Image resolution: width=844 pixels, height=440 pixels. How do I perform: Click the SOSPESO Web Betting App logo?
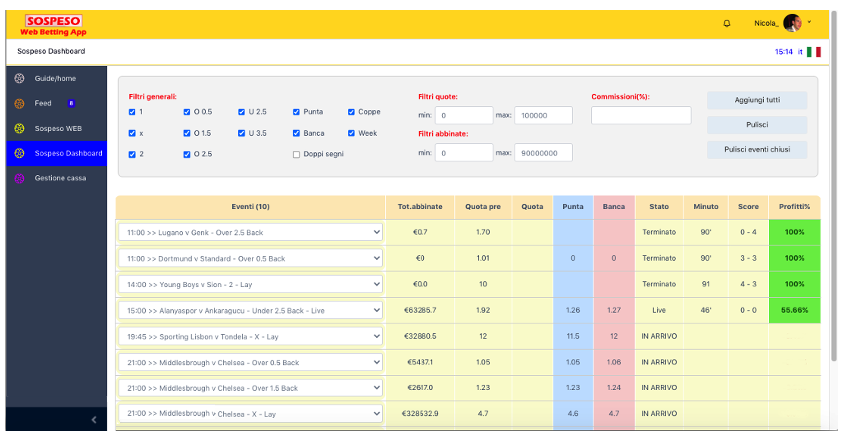click(x=54, y=25)
